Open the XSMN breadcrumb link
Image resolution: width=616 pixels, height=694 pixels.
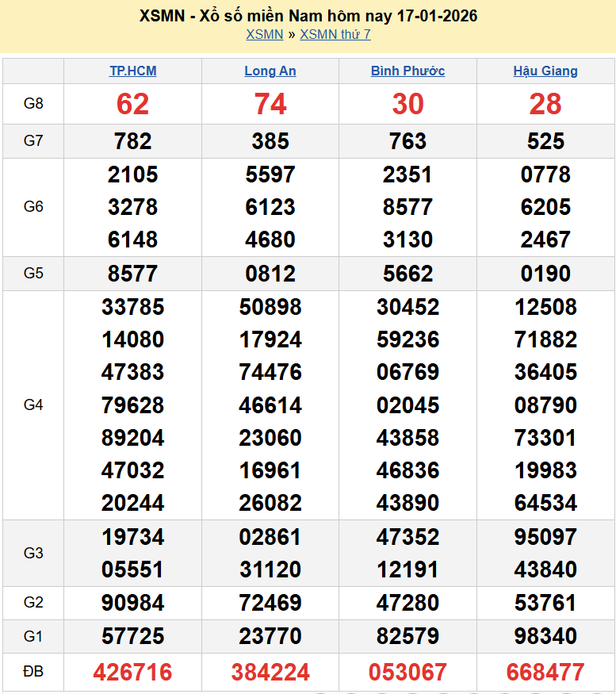[264, 34]
